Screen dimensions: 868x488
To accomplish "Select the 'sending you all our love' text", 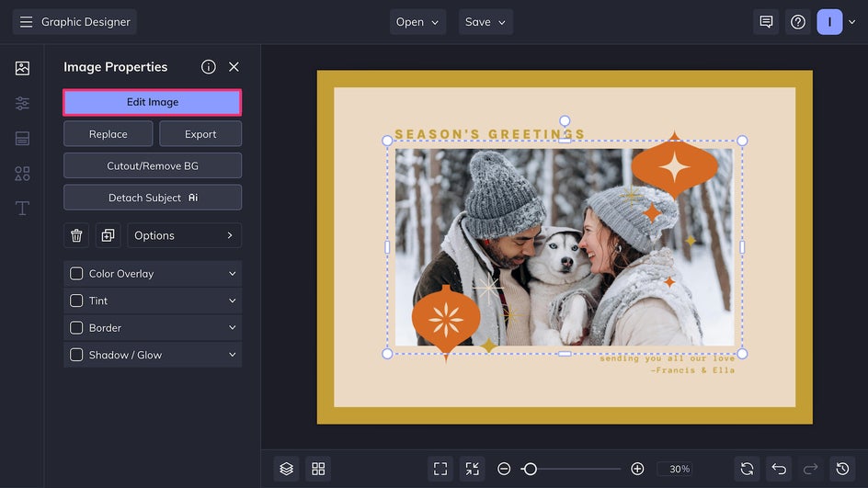I will tap(667, 358).
